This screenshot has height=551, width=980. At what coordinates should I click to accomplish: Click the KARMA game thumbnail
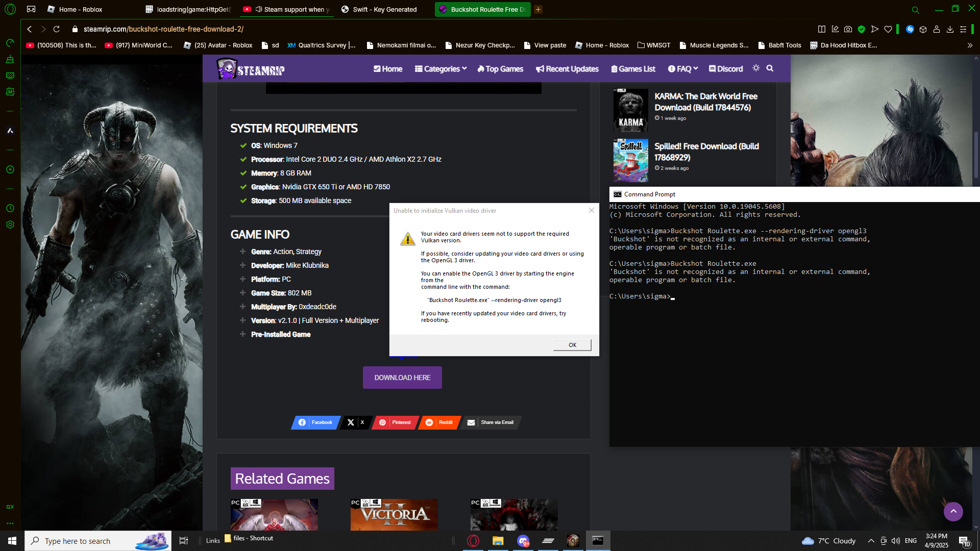pos(630,110)
